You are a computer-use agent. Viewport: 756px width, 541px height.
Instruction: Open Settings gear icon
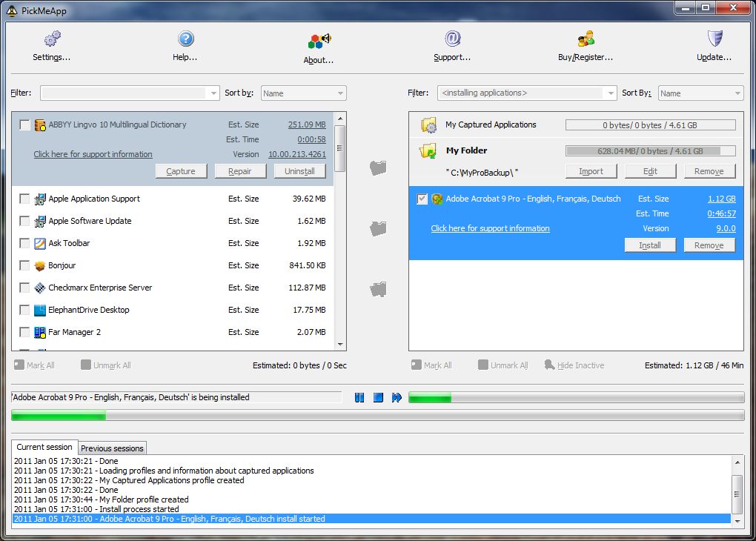click(52, 39)
